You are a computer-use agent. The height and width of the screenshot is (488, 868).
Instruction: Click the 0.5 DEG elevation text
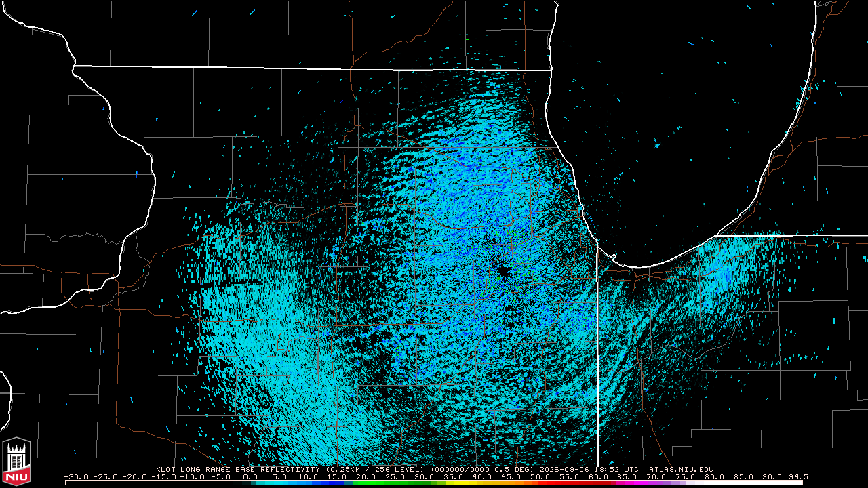coord(514,469)
